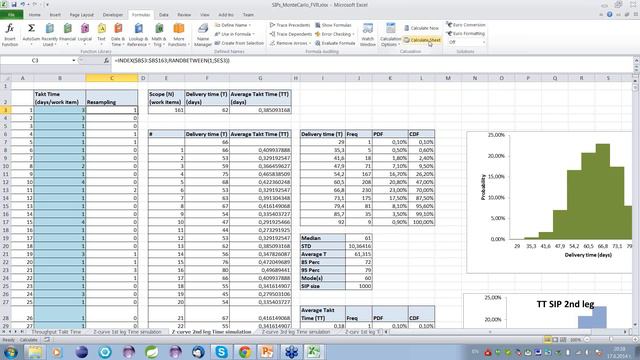This screenshot has width=640, height=360.
Task: Open Google Chrome from the taskbar
Action: click(244, 351)
